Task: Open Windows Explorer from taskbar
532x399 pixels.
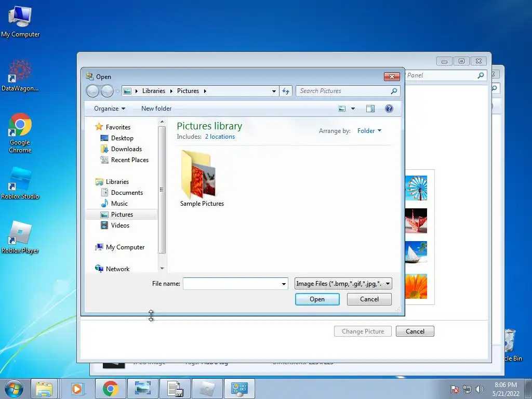Action: pos(45,389)
